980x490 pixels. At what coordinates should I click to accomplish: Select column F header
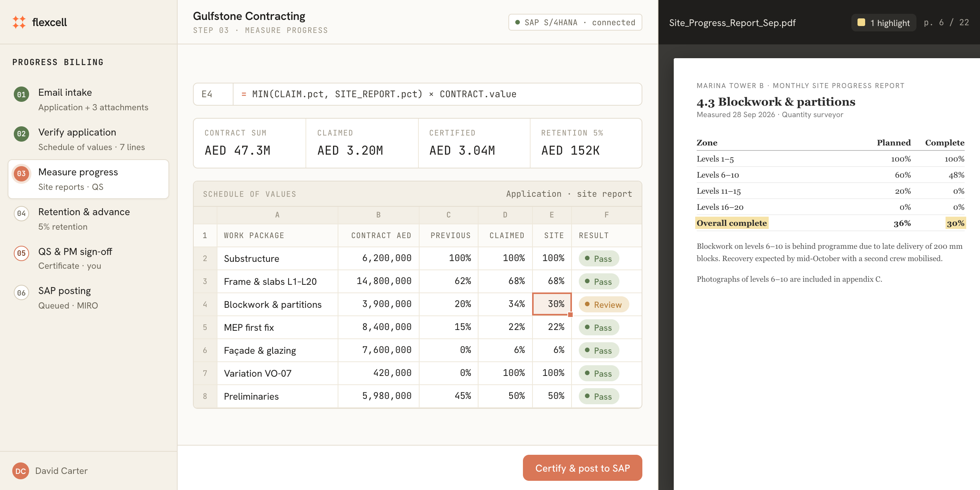pyautogui.click(x=606, y=215)
